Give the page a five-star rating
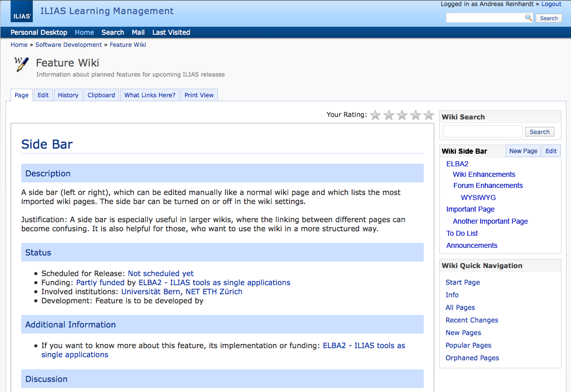 pos(428,115)
